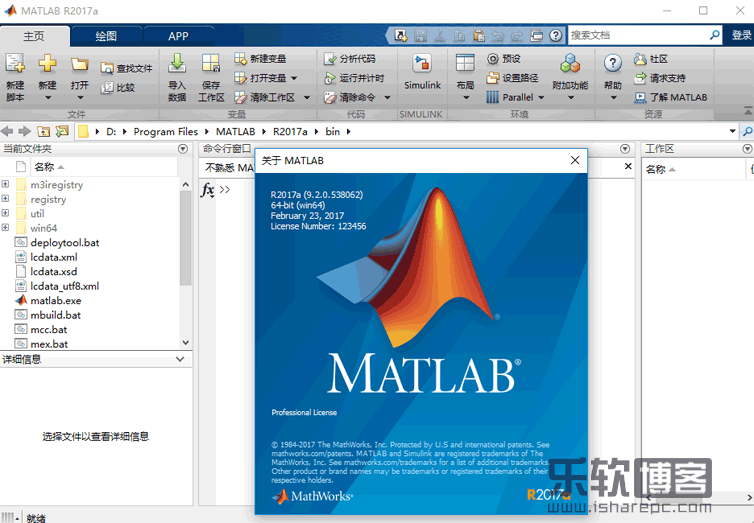Select matlab.exe in the file list
The height and width of the screenshot is (523, 754).
click(56, 300)
